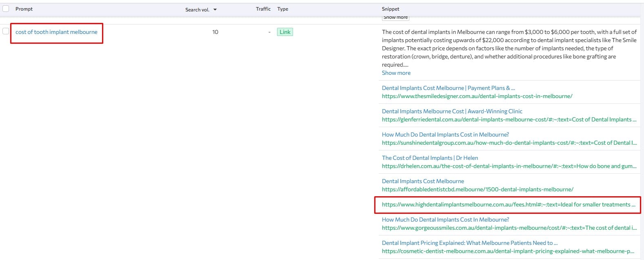This screenshot has width=644, height=260.
Task: Open Dental Implants Melbourne Cost | Award-Winning Clinic
Action: tap(452, 111)
